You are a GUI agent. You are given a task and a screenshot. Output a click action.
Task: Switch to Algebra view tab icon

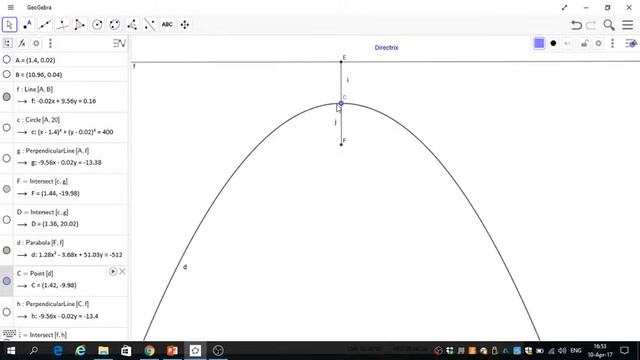pyautogui.click(x=7, y=43)
